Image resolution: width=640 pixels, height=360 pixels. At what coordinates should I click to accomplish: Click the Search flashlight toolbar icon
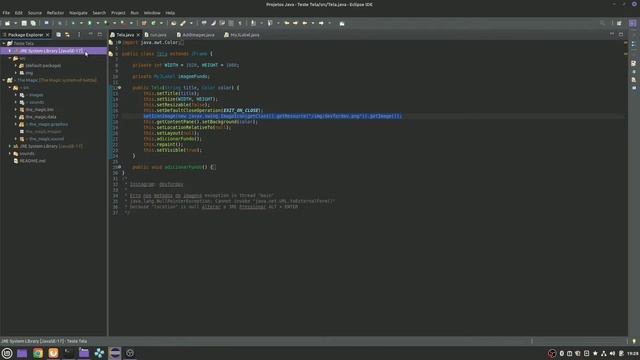point(183,23)
